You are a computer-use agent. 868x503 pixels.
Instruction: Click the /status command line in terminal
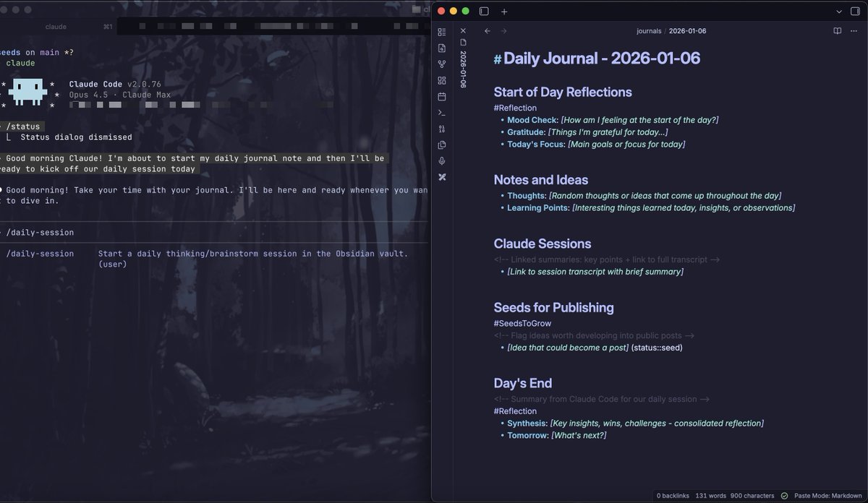(23, 126)
